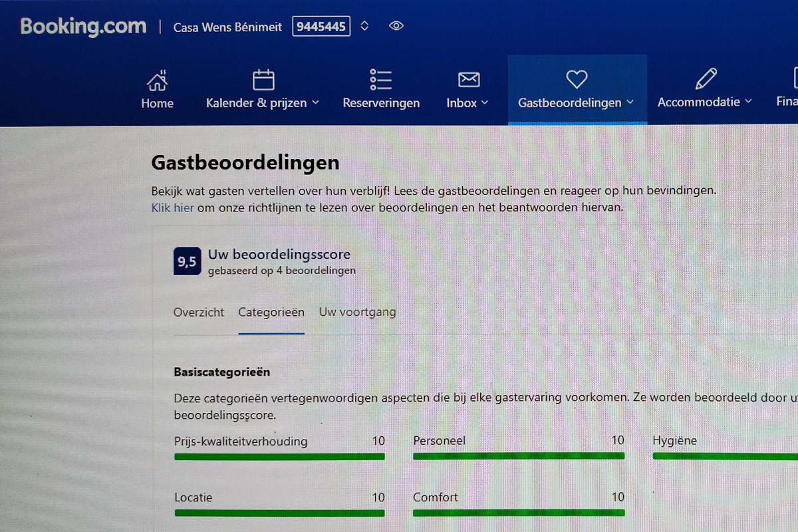The image size is (798, 532).
Task: Expand the Accommodatie menu chevron
Action: 748,102
